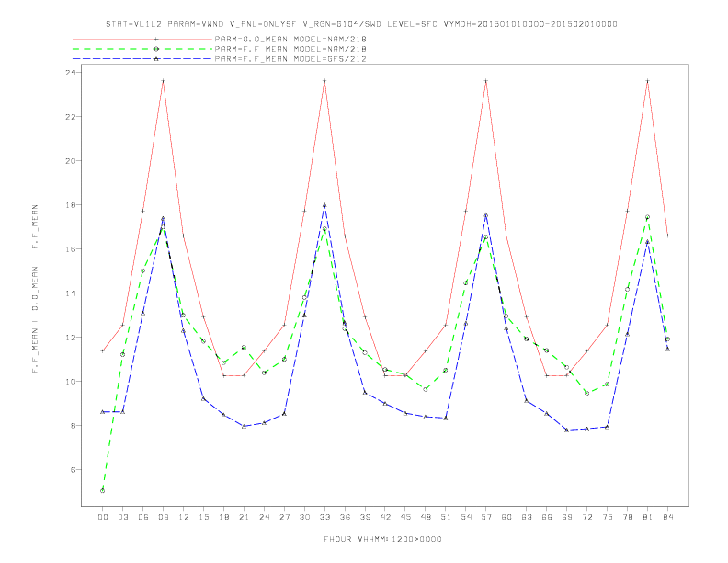The height and width of the screenshot is (563, 728).
Task: Click blue triangle data point at hour 69
Action: tap(567, 431)
